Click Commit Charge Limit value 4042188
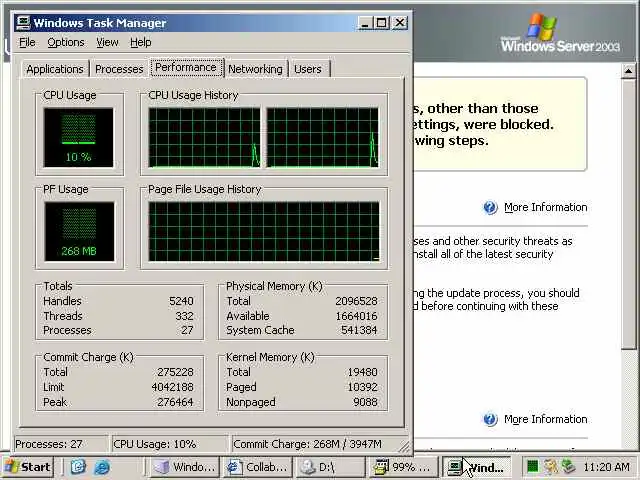The image size is (640, 480). tap(172, 387)
